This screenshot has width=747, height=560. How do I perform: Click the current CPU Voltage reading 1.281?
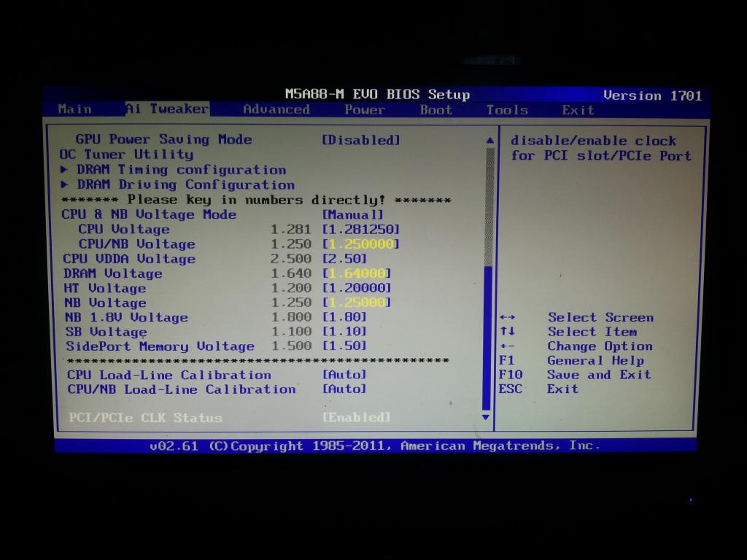pyautogui.click(x=290, y=230)
